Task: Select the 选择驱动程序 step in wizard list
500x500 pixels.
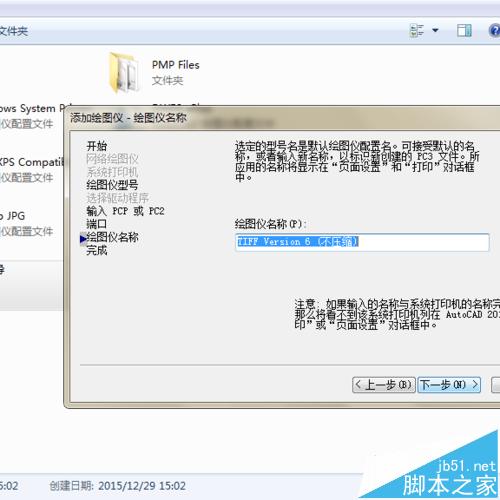Action: tap(117, 198)
